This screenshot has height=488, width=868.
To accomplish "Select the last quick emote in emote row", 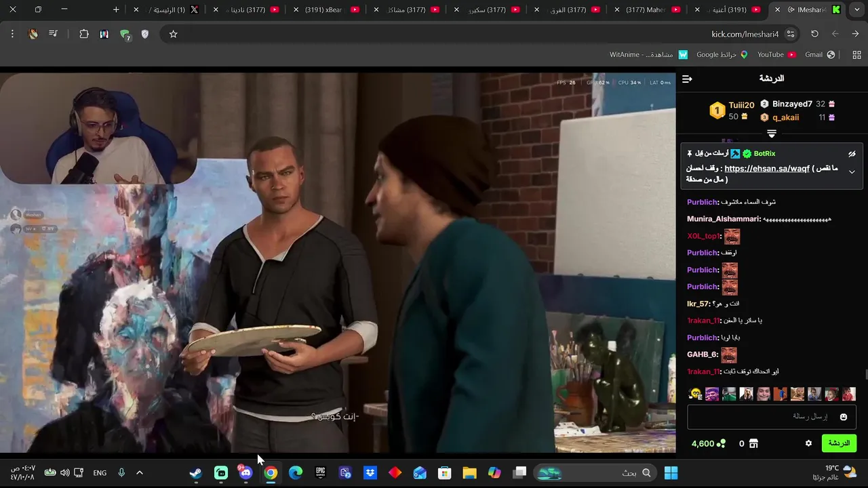I will coord(848,394).
